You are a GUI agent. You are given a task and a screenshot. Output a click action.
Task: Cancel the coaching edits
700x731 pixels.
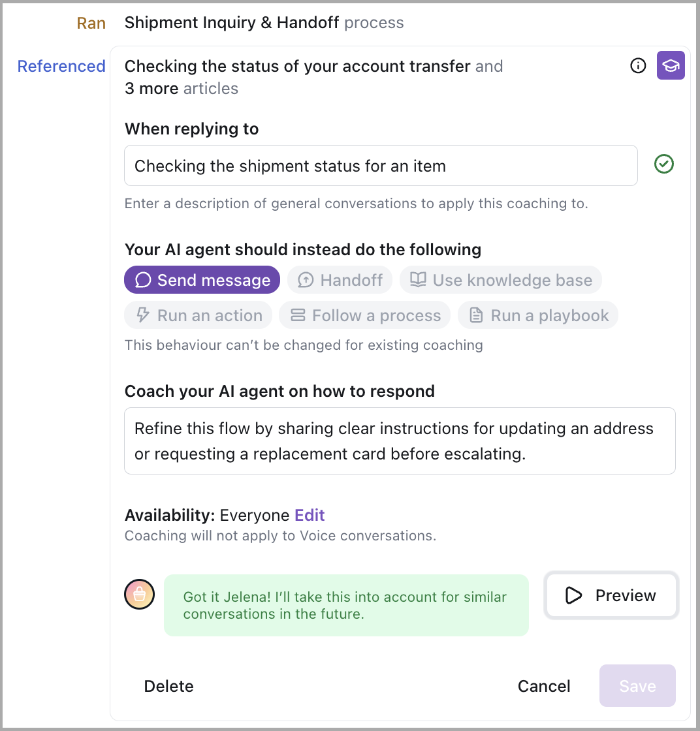pyautogui.click(x=544, y=686)
